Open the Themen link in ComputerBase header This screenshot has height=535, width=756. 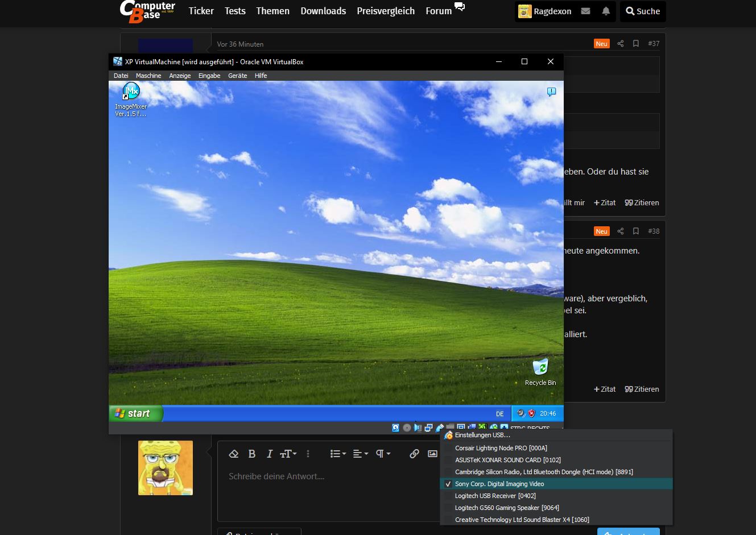272,11
